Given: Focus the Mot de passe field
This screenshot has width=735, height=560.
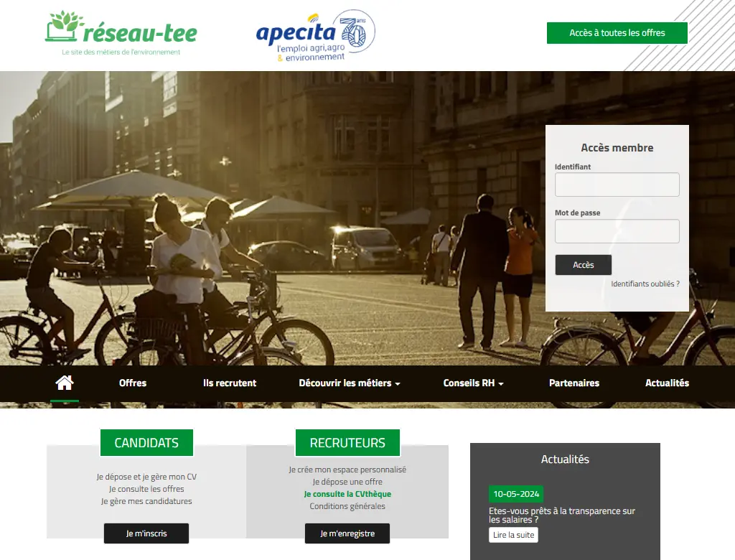Looking at the screenshot, I should coord(617,230).
